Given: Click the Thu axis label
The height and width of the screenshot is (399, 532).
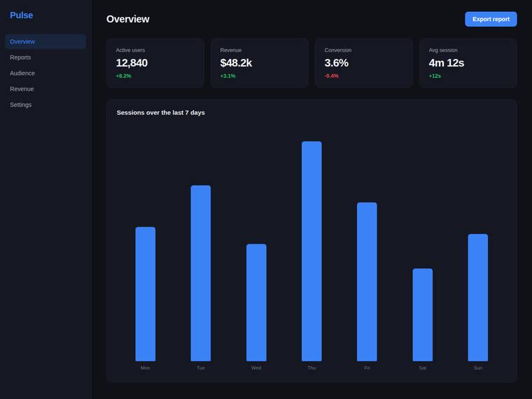Looking at the screenshot, I should 311,367.
